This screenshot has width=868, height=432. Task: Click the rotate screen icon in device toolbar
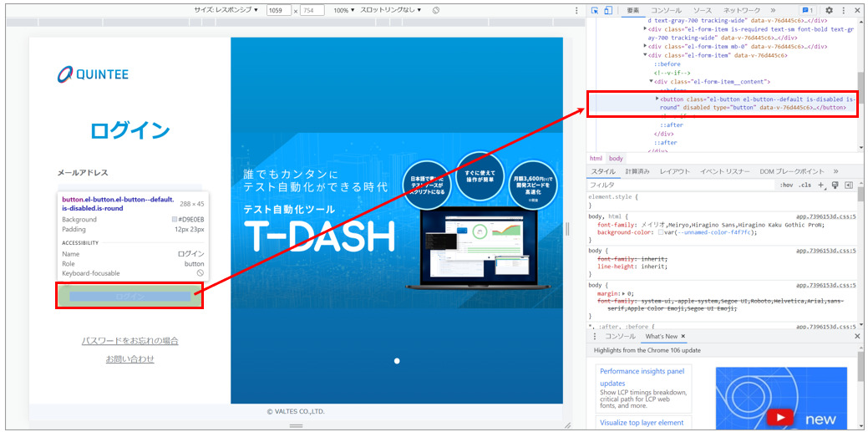coord(436,10)
